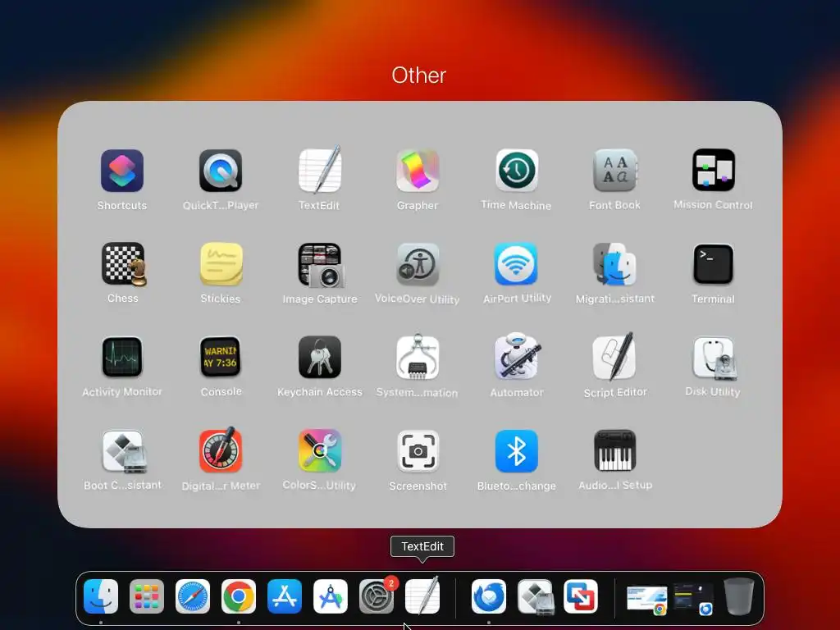This screenshot has height=630, width=840.
Task: Open Stickies
Action: tap(221, 264)
